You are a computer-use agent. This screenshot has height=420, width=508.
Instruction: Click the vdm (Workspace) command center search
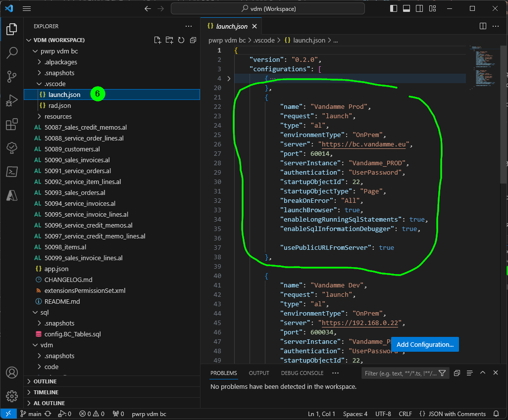pos(267,9)
